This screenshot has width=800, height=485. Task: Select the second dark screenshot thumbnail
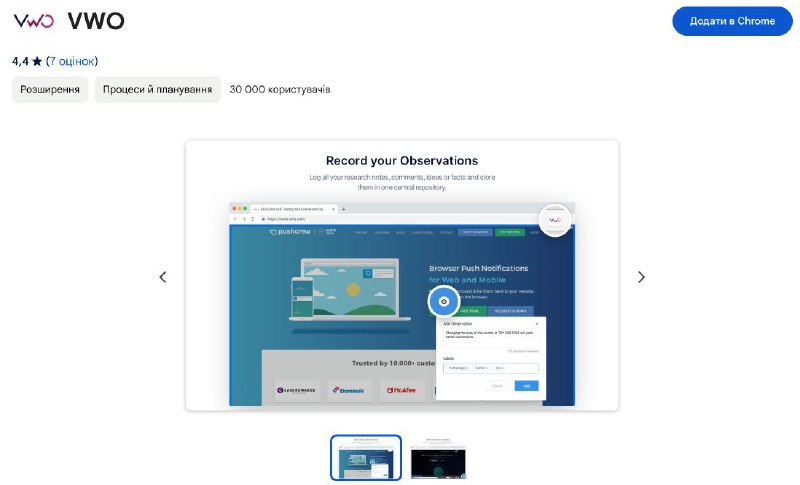[438, 457]
